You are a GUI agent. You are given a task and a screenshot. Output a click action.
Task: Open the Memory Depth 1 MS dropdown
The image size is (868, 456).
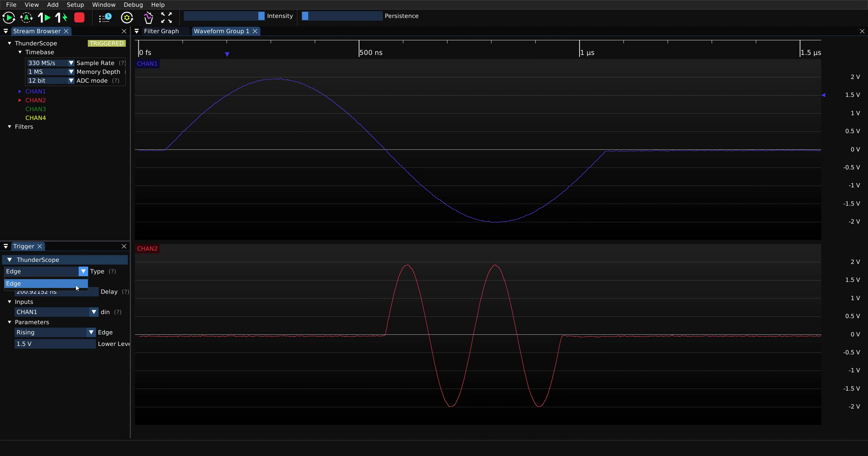pos(51,72)
